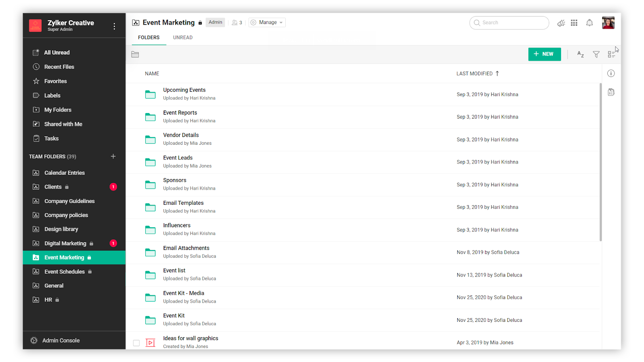Check the box beside Ideas for wall graphics

pyautogui.click(x=136, y=343)
